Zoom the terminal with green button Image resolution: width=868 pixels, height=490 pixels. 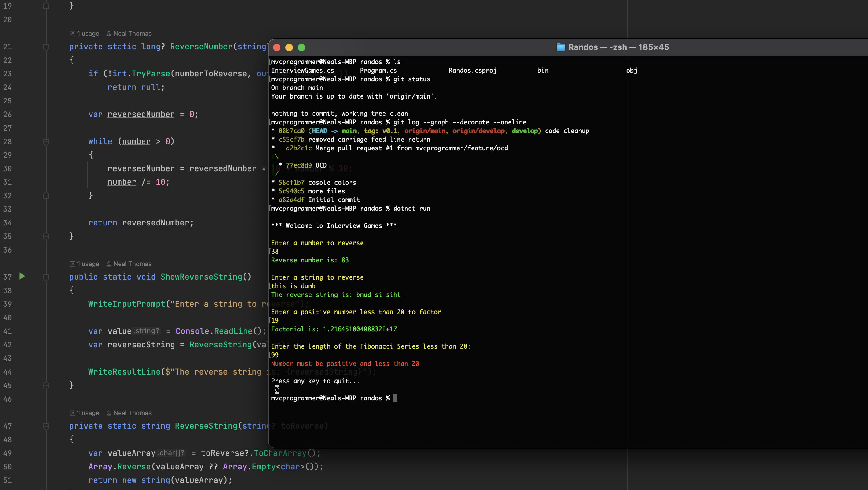click(x=301, y=47)
